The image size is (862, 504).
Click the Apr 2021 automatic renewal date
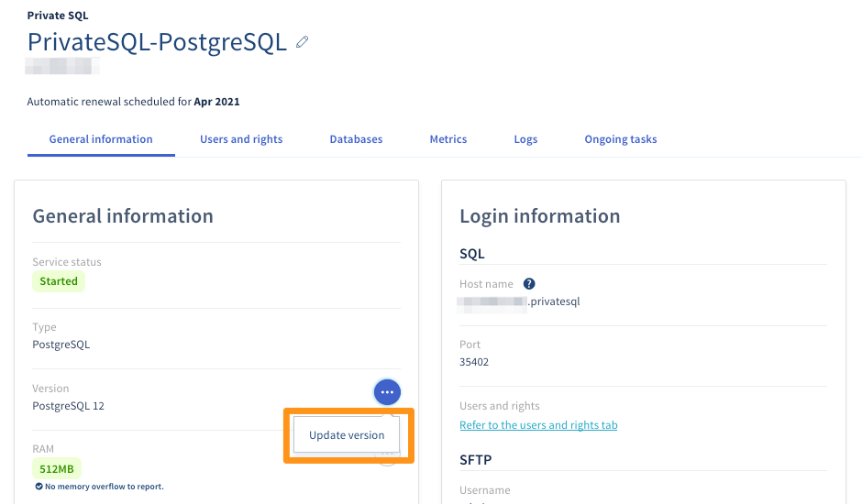[216, 102]
